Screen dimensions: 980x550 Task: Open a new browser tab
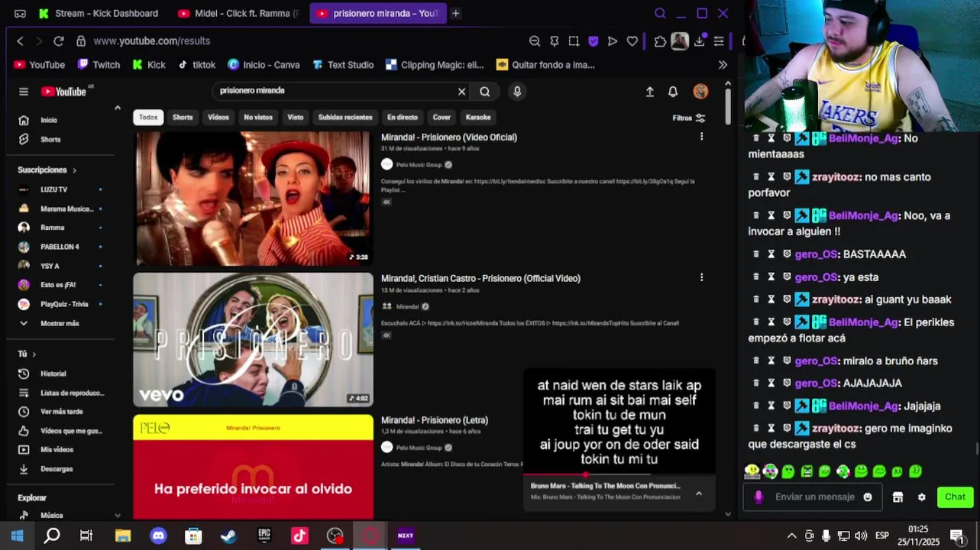point(456,13)
